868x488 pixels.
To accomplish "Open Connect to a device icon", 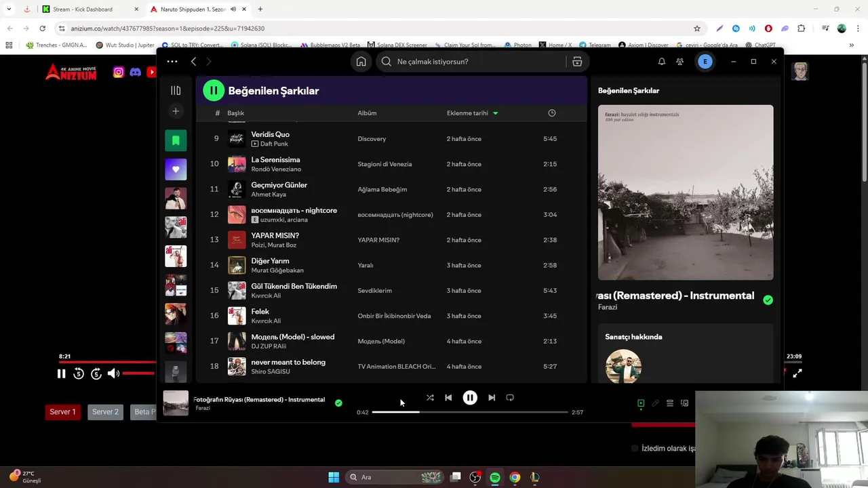I will tap(685, 403).
